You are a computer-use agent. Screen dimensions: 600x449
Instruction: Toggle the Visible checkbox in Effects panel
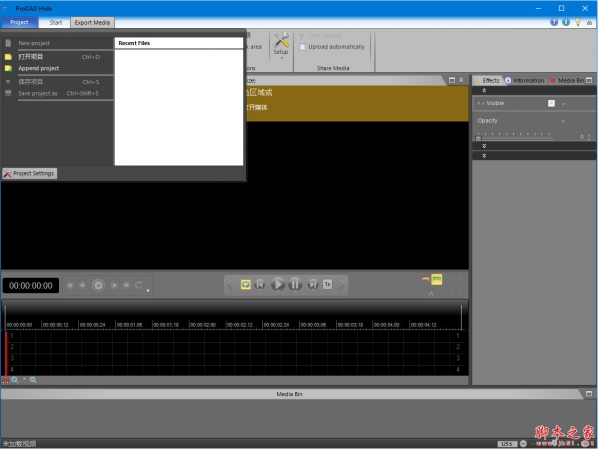551,103
